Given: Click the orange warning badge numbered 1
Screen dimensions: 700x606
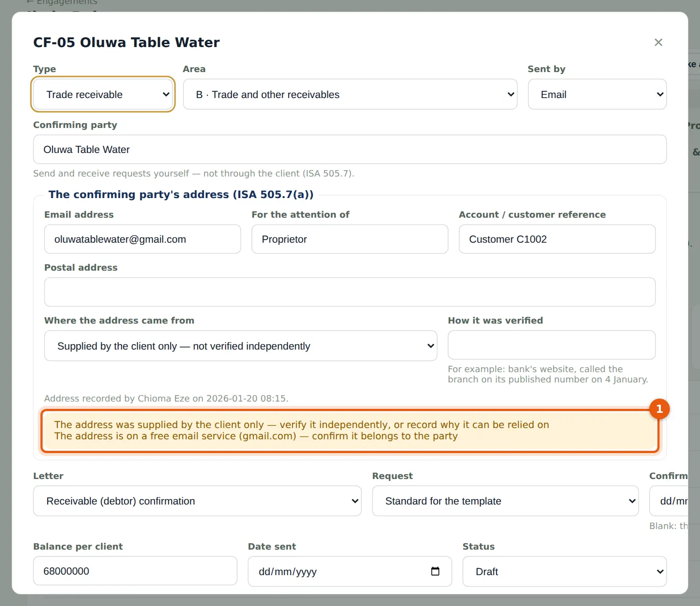Looking at the screenshot, I should pos(659,409).
